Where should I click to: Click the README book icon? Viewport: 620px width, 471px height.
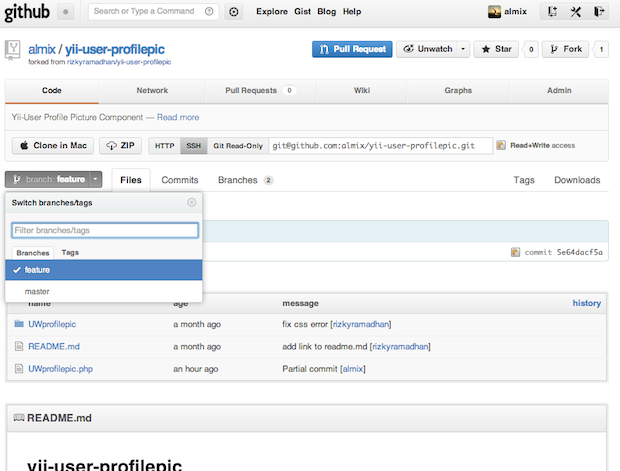point(19,418)
